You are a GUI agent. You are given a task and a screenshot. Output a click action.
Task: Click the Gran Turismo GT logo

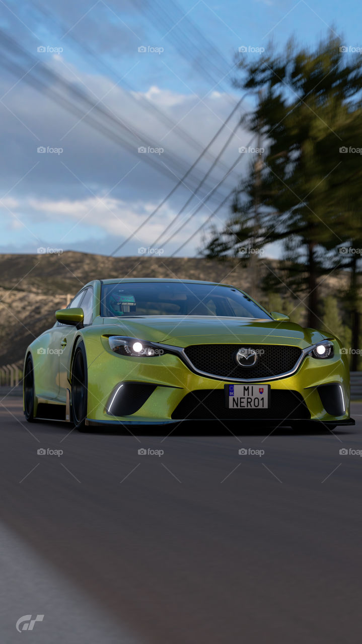(x=30, y=623)
